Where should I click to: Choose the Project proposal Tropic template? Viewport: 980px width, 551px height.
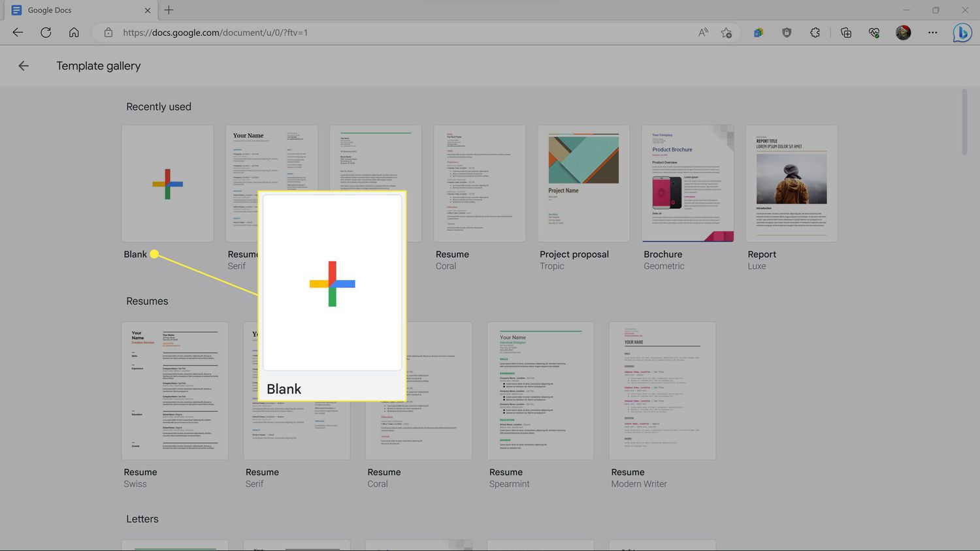(583, 183)
